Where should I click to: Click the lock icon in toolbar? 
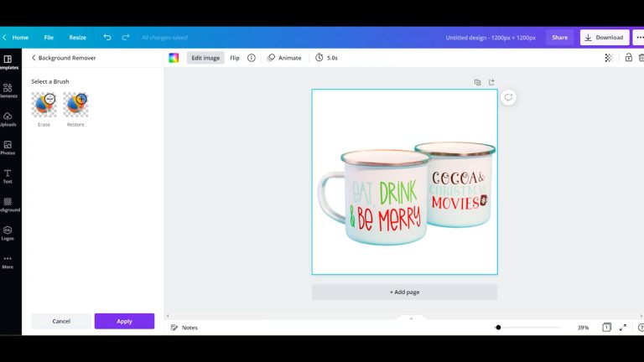(628, 58)
